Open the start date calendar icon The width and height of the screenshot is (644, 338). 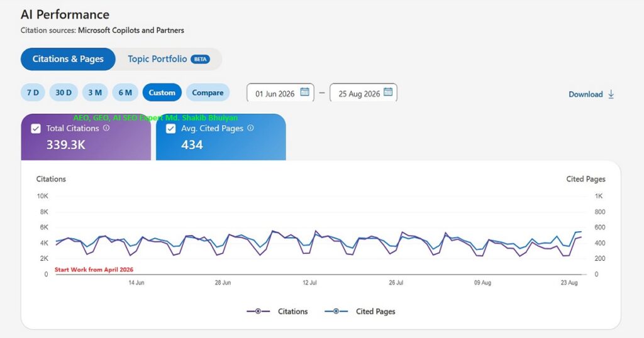(304, 92)
